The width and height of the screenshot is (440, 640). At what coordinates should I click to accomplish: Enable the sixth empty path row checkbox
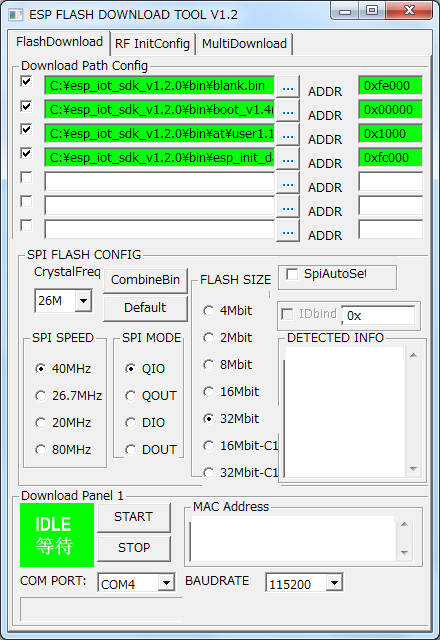tap(26, 201)
